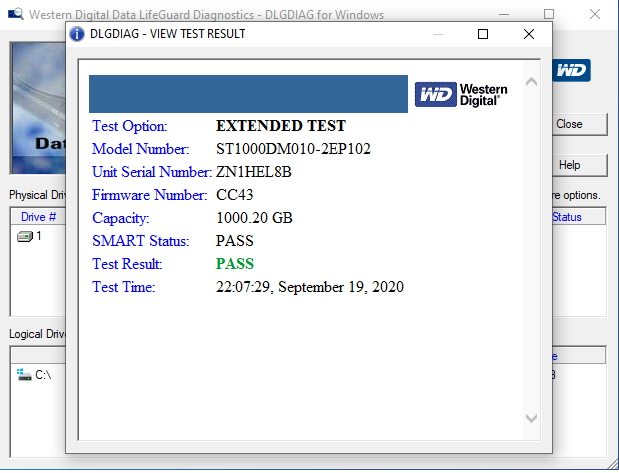This screenshot has height=473, width=619.
Task: Click serial number ZN1HEL8B
Action: [x=253, y=172]
